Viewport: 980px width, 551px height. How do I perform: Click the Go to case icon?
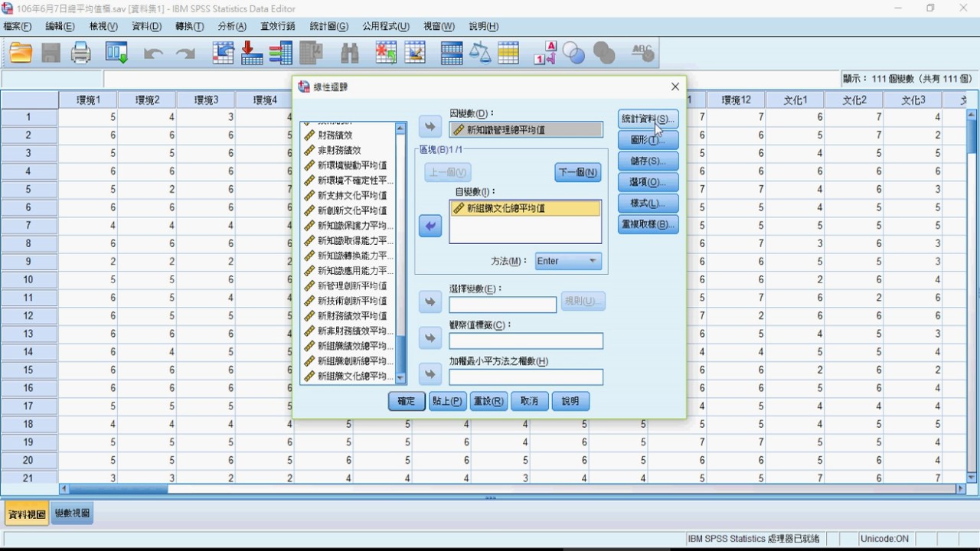(223, 53)
